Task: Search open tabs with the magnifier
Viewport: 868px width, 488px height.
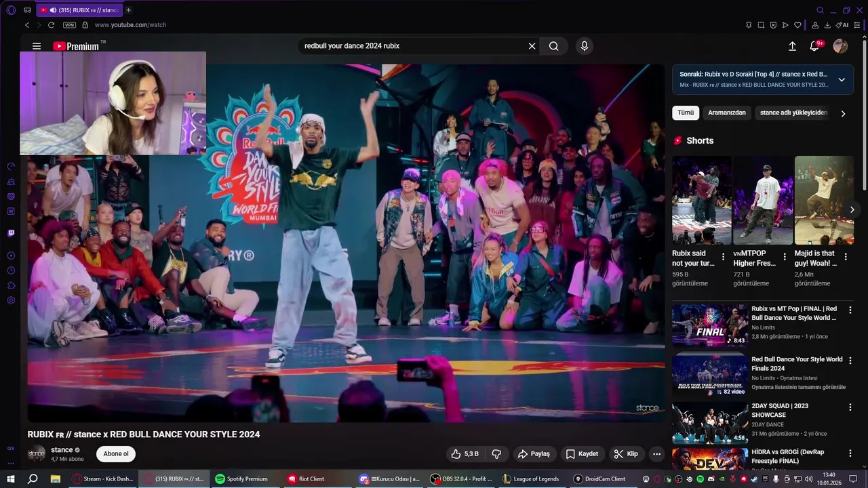Action: [820, 10]
